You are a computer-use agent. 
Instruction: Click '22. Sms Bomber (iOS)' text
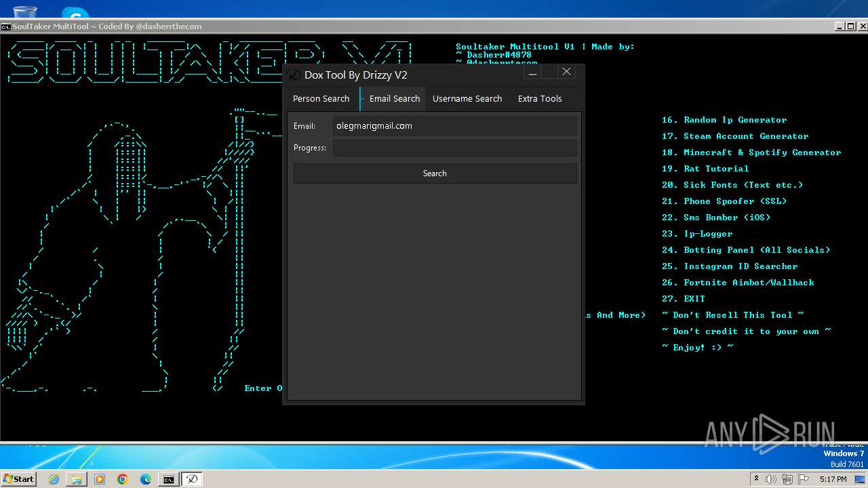pyautogui.click(x=716, y=218)
